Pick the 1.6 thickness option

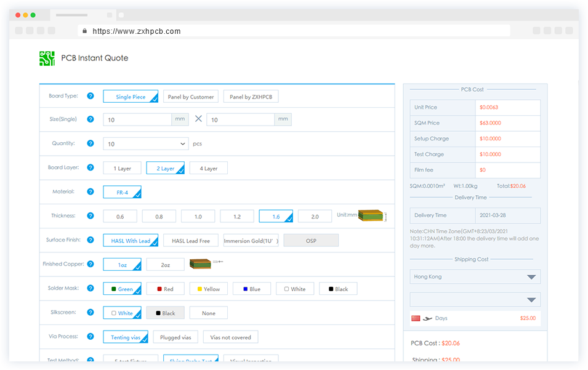click(x=276, y=216)
